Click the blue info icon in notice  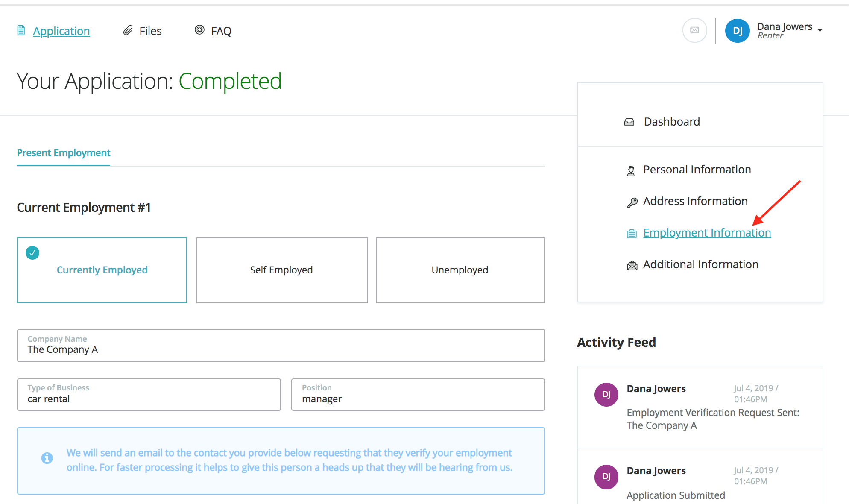pyautogui.click(x=47, y=458)
